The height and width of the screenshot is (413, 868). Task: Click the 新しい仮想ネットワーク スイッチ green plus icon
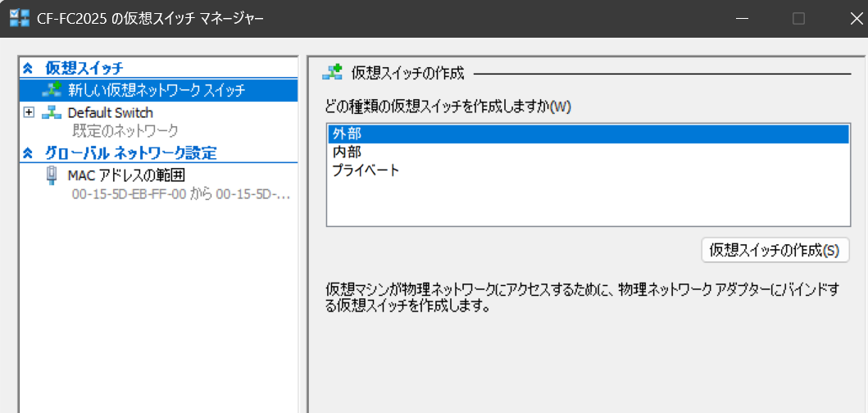52,90
